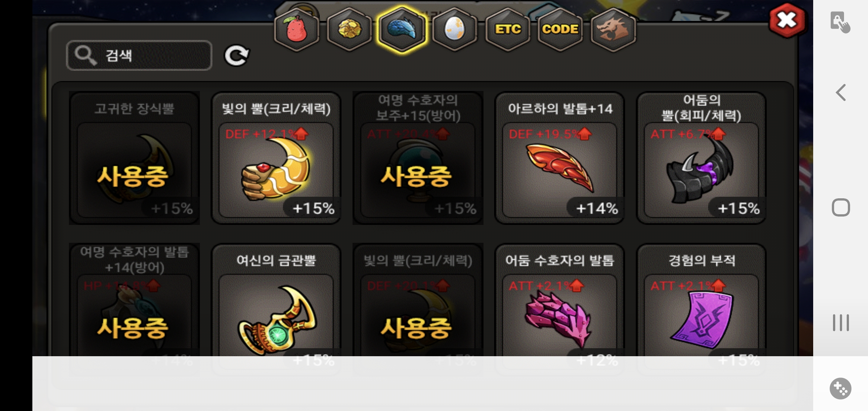868x411 pixels.
Task: Open the dragon egg category tab
Action: [x=455, y=30]
